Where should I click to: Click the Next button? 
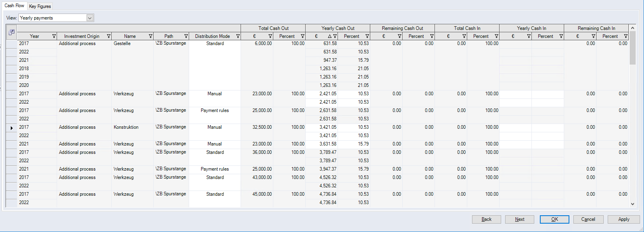(x=520, y=219)
